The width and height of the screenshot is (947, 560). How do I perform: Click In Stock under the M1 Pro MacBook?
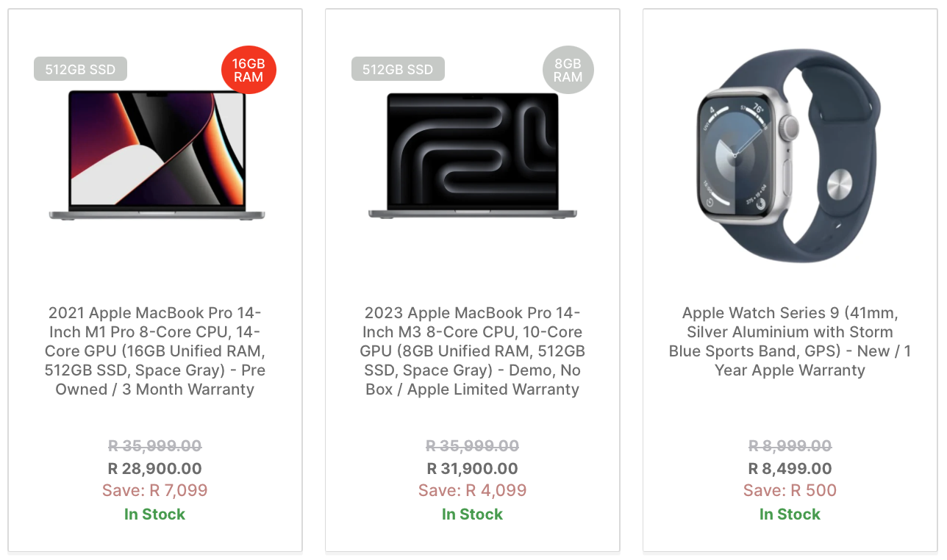(155, 514)
